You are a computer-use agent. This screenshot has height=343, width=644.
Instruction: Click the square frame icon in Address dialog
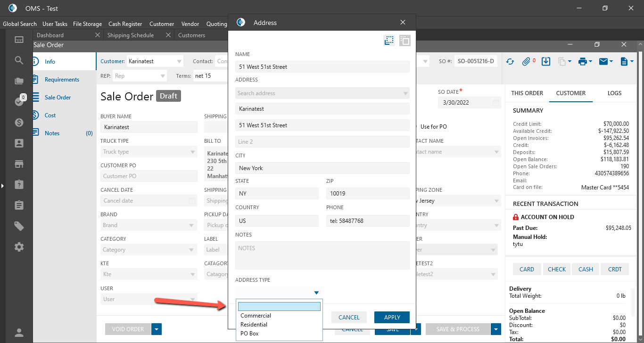point(405,41)
